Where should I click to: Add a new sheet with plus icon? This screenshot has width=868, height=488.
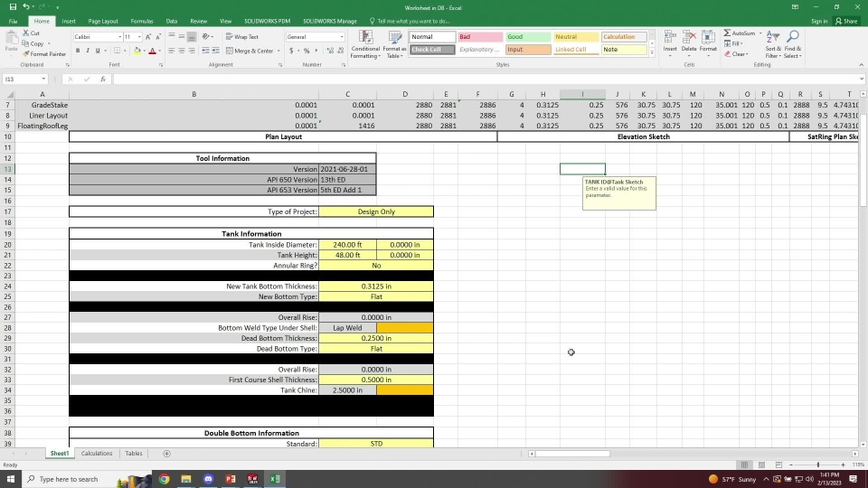pos(166,454)
